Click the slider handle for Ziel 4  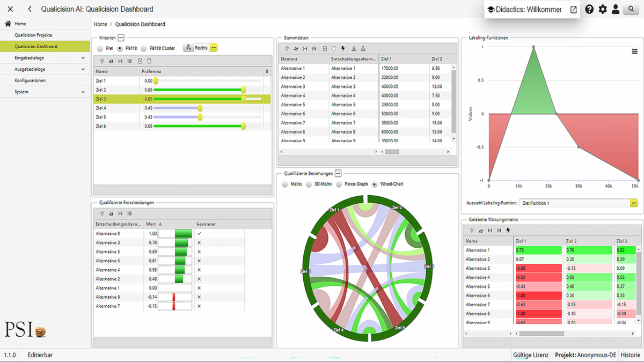200,108
